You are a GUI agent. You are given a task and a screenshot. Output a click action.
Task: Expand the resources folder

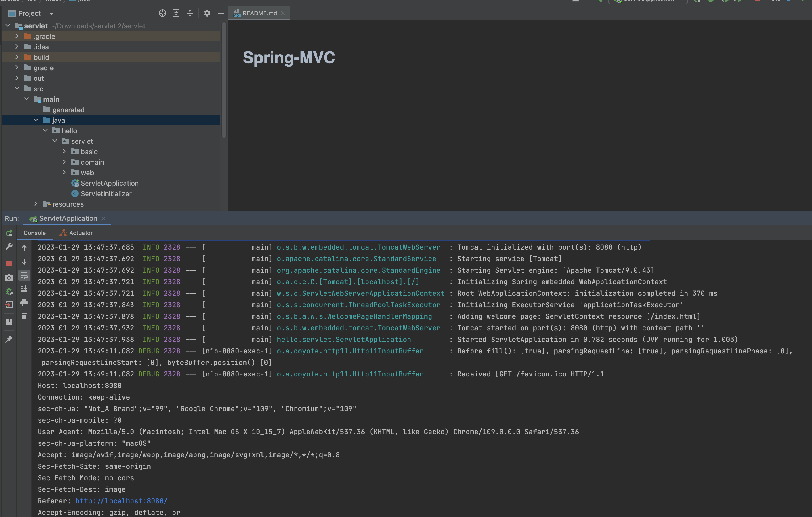(36, 204)
